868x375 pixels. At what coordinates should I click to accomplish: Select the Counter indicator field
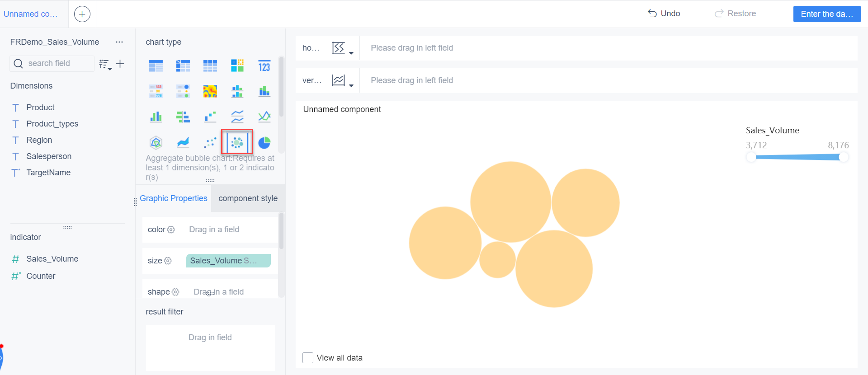[x=41, y=276]
